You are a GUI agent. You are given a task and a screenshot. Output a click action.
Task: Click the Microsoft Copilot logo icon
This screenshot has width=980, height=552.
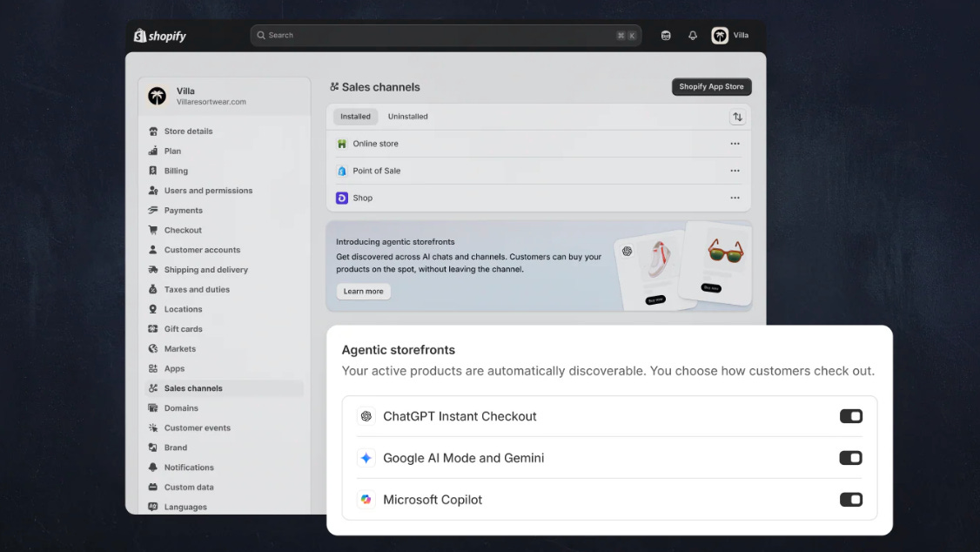pyautogui.click(x=366, y=500)
